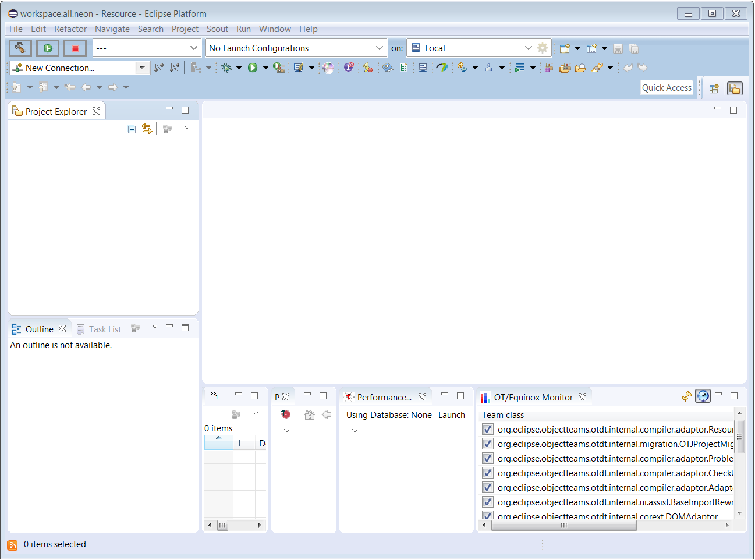
Task: Click the refresh arrows icon in OT/Equinox Monitor
Action: click(x=687, y=396)
